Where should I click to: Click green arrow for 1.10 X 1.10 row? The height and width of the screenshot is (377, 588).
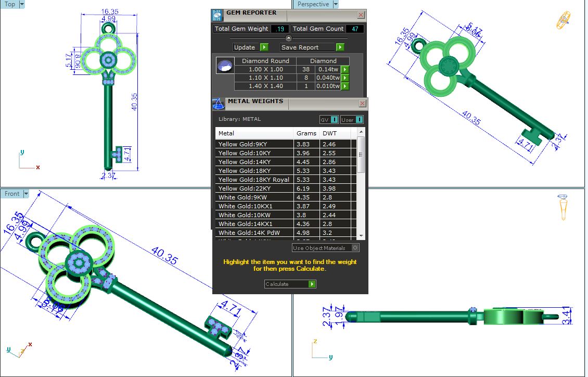[344, 78]
